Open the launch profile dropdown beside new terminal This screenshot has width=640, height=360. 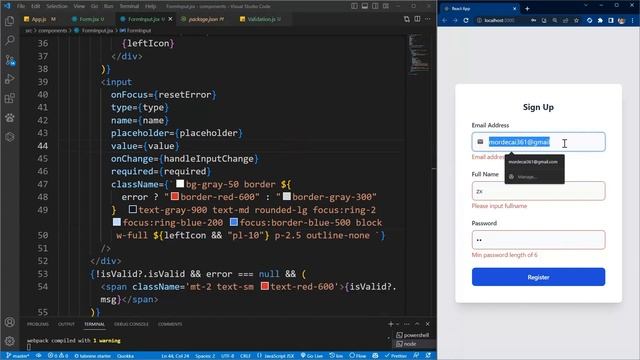[397, 324]
